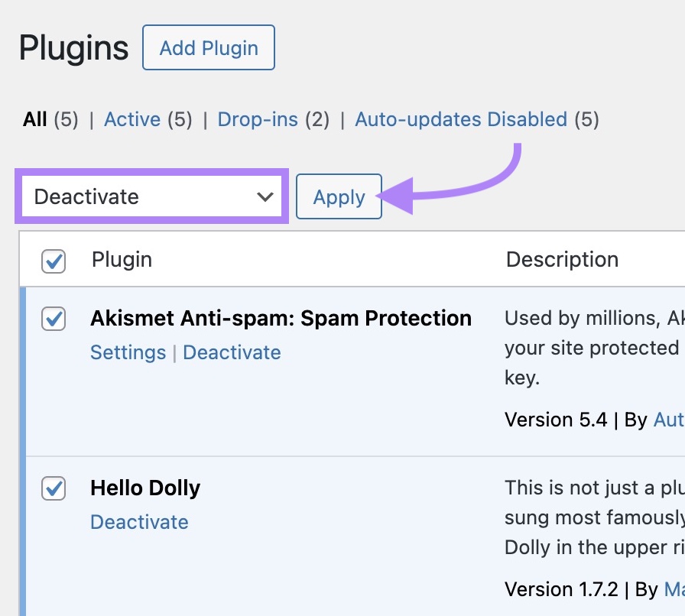Click the Hello Dolly plugin title
Viewport: 685px width, 616px height.
coord(145,488)
